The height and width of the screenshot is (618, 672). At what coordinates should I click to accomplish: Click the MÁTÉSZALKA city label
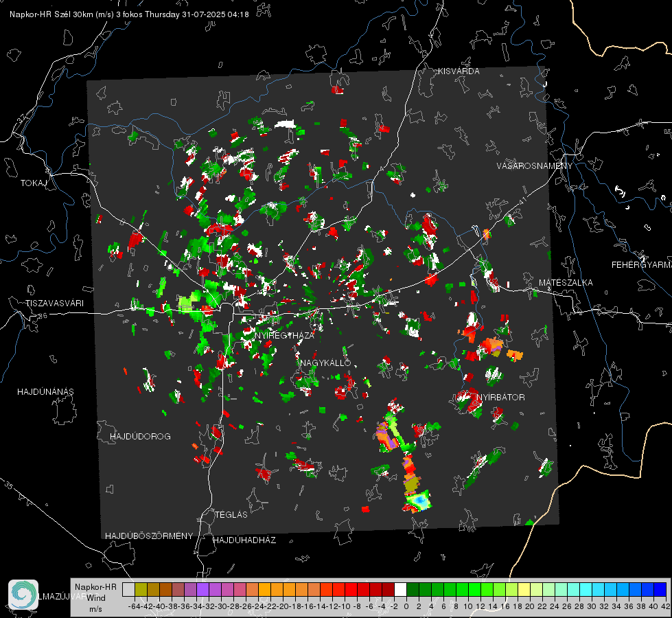coord(566,283)
